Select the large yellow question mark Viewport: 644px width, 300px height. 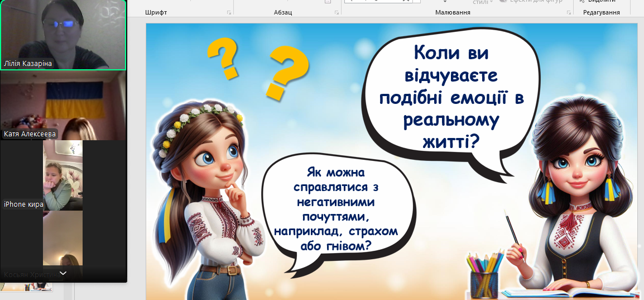click(286, 74)
